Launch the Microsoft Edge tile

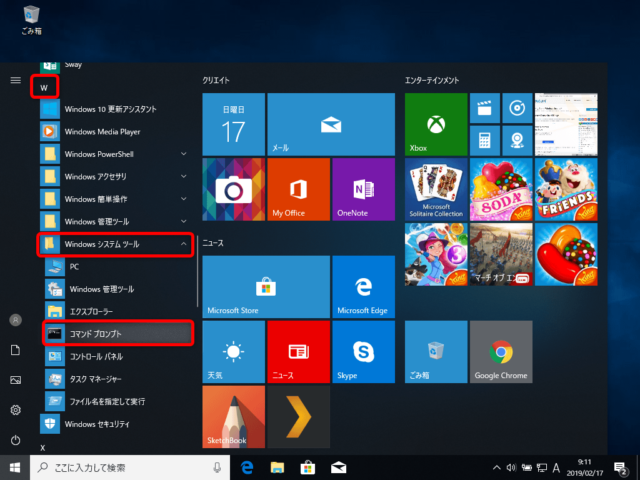364,287
